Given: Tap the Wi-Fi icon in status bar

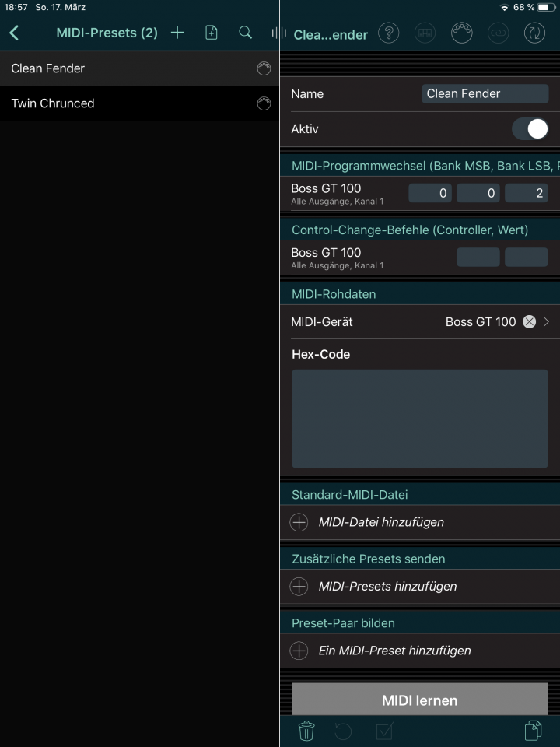Looking at the screenshot, I should pos(504,7).
